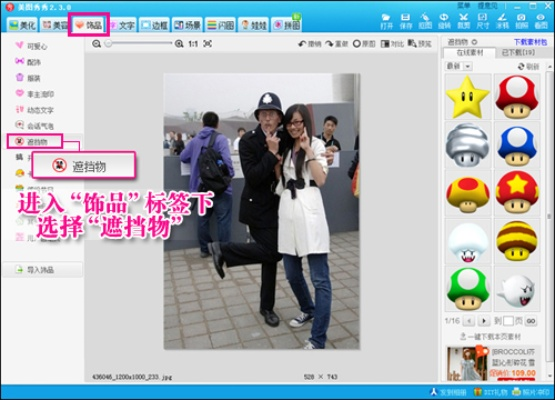Add the silver metal mushroom sticker
Viewport: 555px width, 400px height.
(x=468, y=144)
